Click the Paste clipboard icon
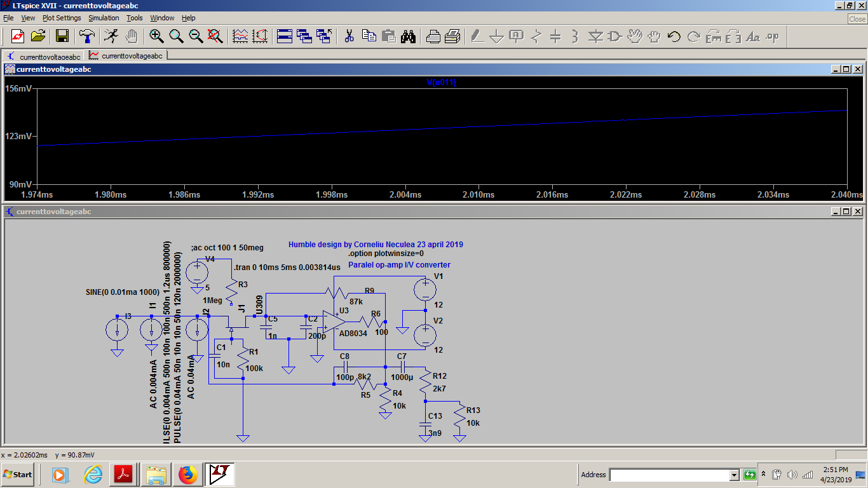Viewport: 868px width, 488px height. [388, 36]
